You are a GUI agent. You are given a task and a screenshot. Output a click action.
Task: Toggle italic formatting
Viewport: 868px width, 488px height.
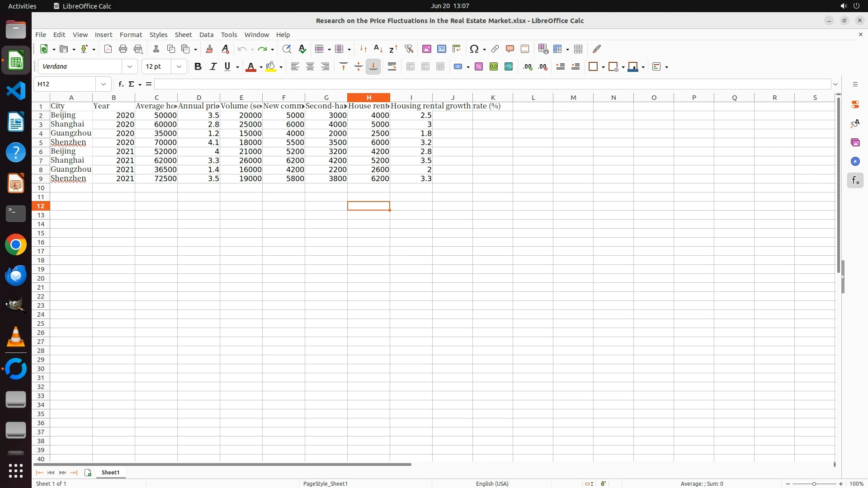[x=213, y=67]
